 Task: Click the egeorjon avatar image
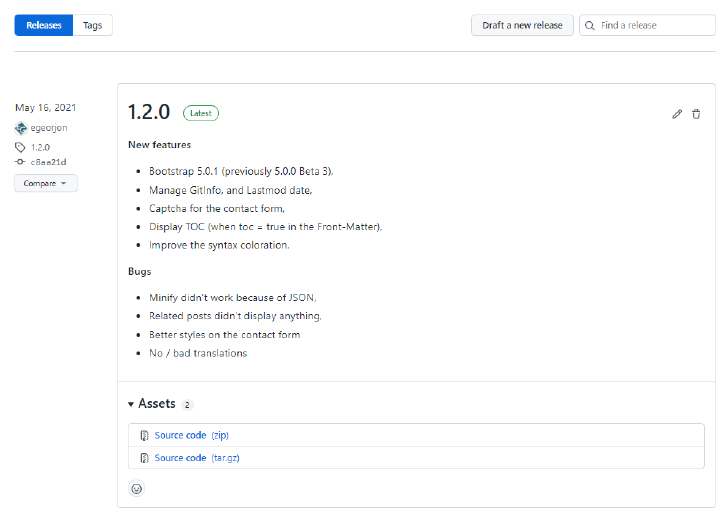pyautogui.click(x=21, y=128)
